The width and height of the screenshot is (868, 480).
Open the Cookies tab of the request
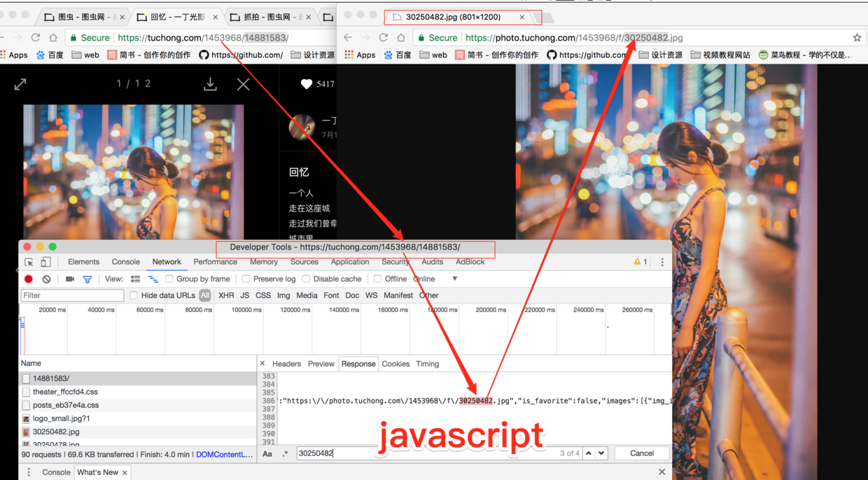pyautogui.click(x=395, y=364)
